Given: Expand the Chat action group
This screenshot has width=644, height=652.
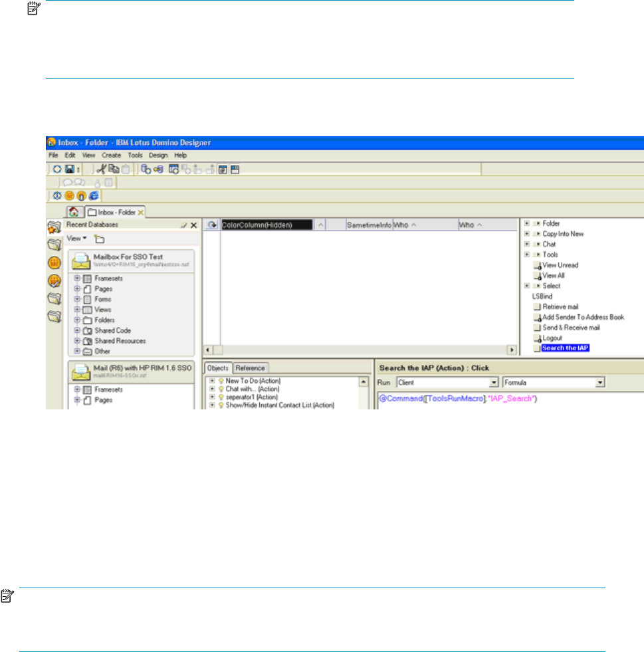Looking at the screenshot, I should (527, 244).
